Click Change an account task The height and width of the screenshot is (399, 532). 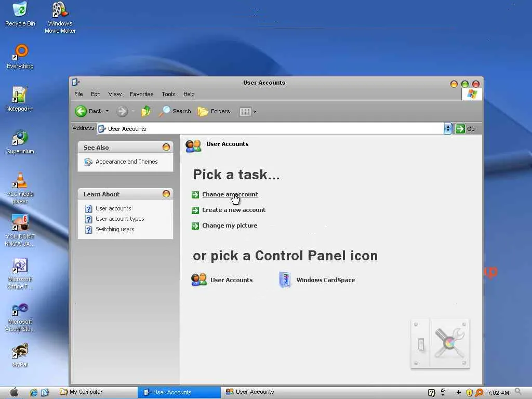[230, 194]
